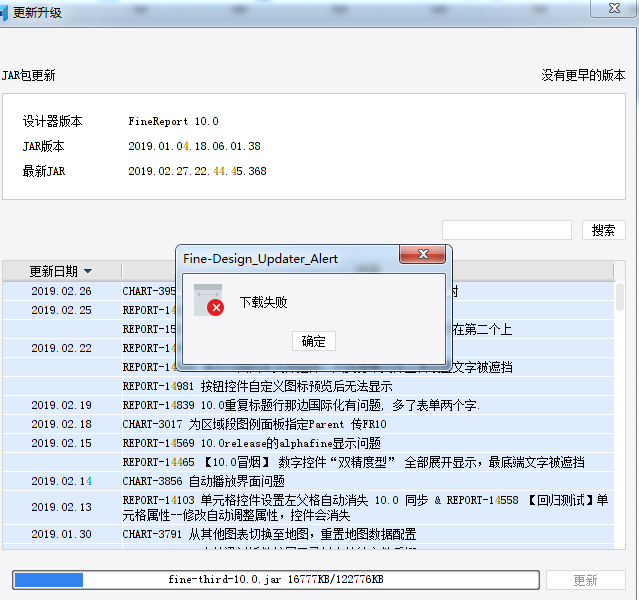Select date cell 2019.02.22

[x=62, y=348]
